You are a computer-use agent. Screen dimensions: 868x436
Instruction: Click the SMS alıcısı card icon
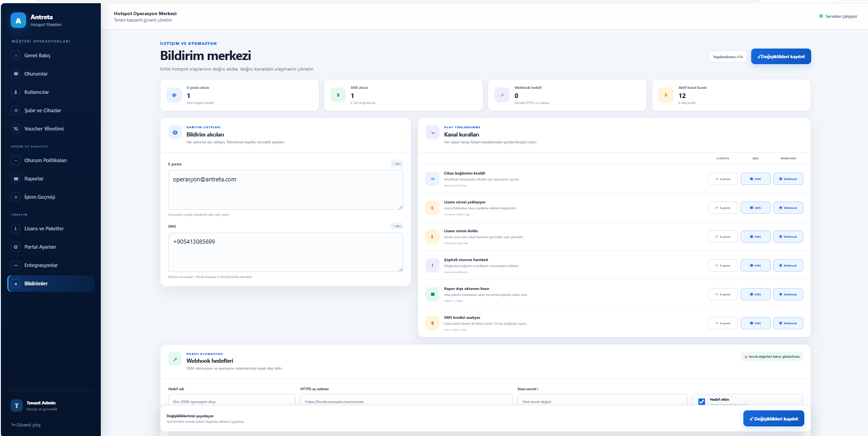coord(338,95)
